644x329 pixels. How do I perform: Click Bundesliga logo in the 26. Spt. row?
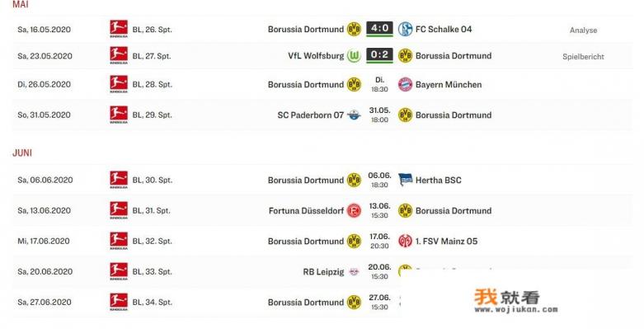(x=119, y=29)
